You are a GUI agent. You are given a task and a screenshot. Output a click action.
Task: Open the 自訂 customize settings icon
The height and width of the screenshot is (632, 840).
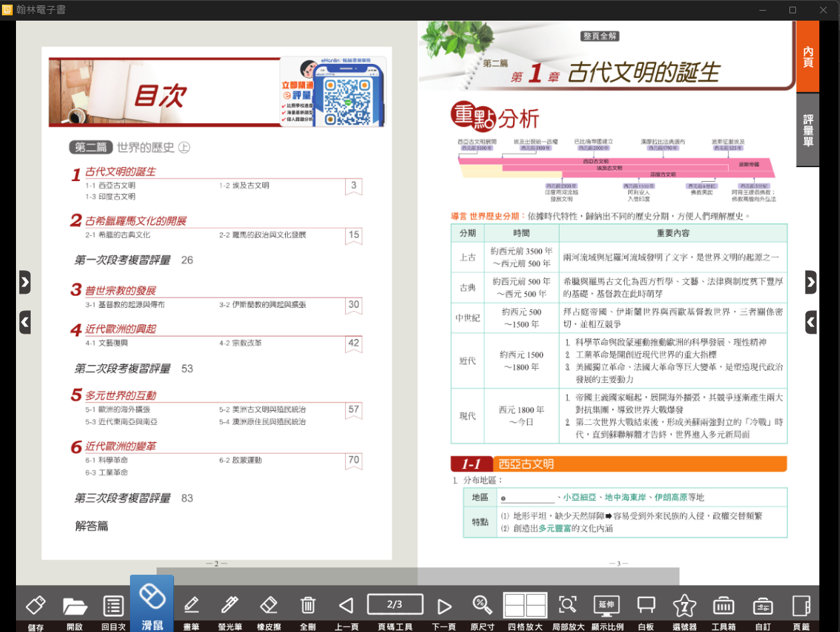763,606
